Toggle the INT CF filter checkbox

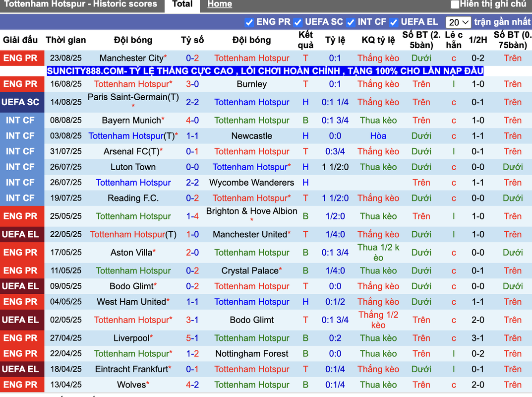(x=351, y=22)
